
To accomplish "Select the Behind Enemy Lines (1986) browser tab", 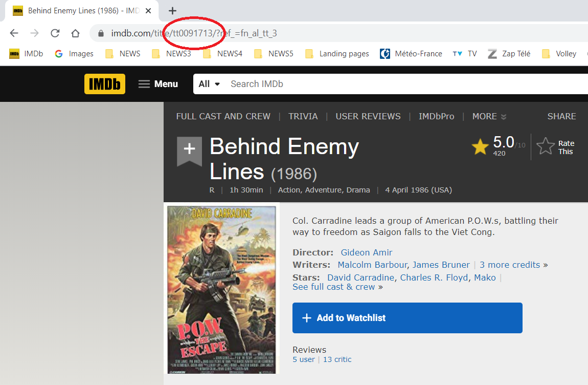I will pyautogui.click(x=82, y=11).
